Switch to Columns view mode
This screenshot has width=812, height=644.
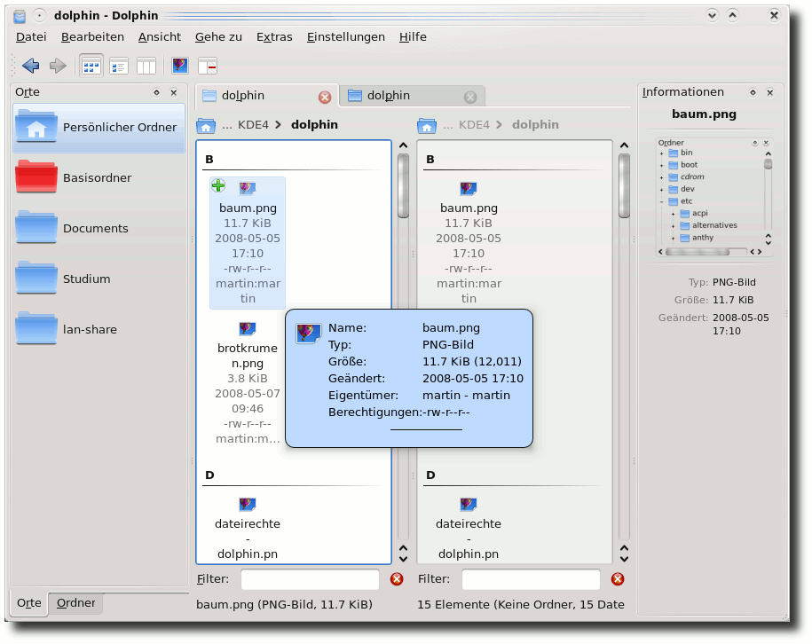click(x=146, y=66)
